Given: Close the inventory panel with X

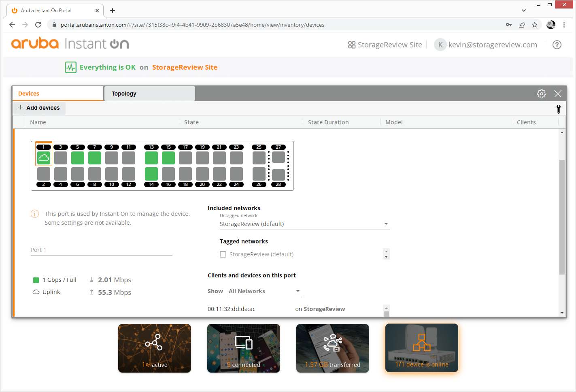Looking at the screenshot, I should click(x=558, y=94).
